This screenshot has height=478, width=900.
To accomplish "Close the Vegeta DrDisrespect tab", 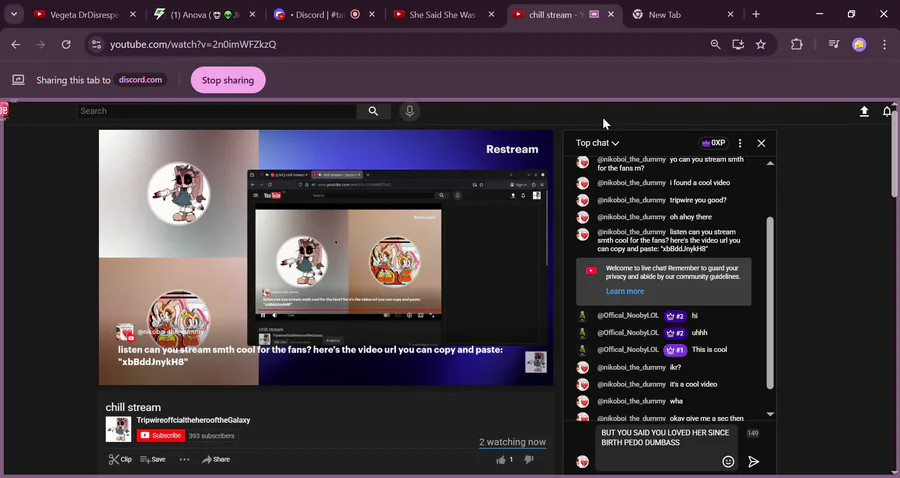I will (x=133, y=15).
